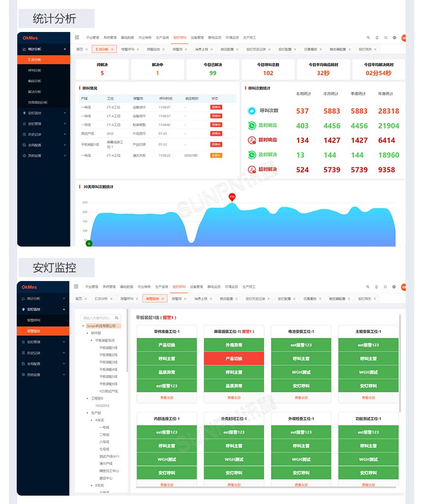Collapse the sidebar using the hamburger icon
Screen dimensions: 423x504
tap(77, 37)
